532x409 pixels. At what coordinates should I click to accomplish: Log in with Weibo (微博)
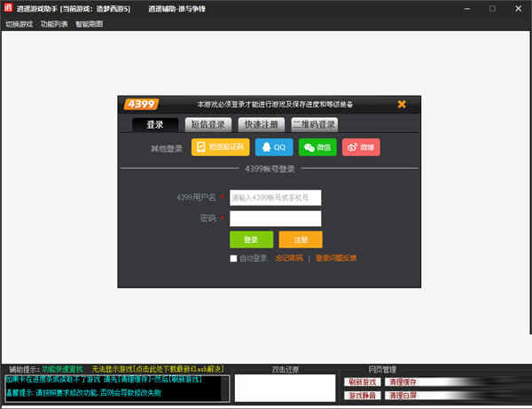[361, 147]
